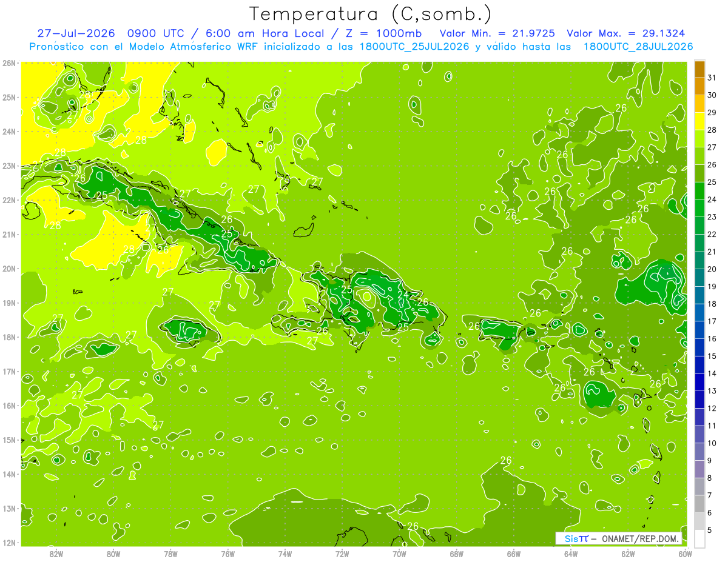Screen dimensions: 728x562
Task: Click the '68W' longitude axis label
Action: [457, 554]
